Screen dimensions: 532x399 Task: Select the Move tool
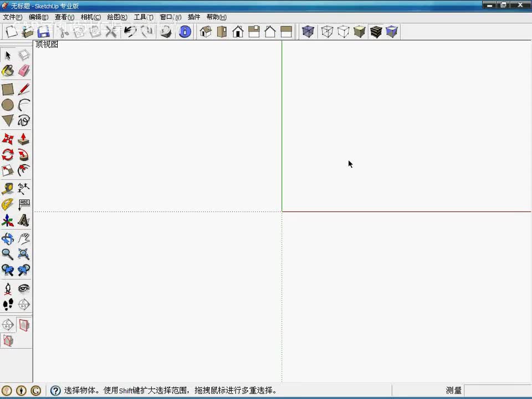(8, 139)
